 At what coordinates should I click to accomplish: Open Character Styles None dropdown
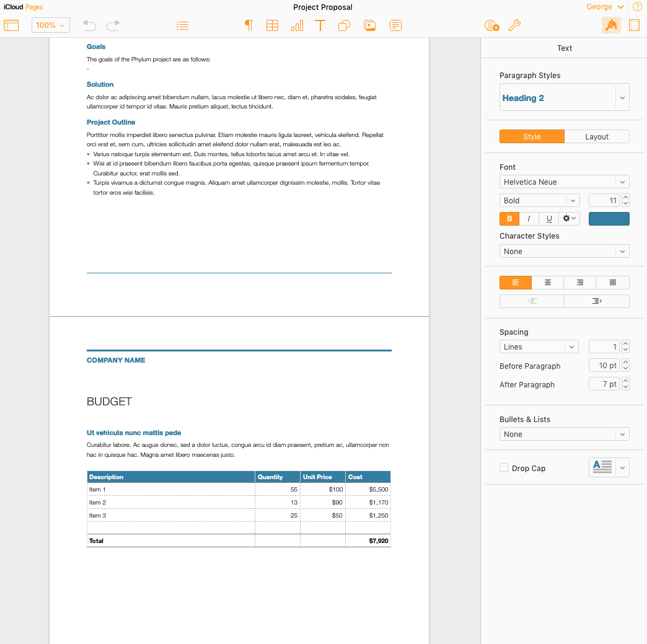point(564,252)
